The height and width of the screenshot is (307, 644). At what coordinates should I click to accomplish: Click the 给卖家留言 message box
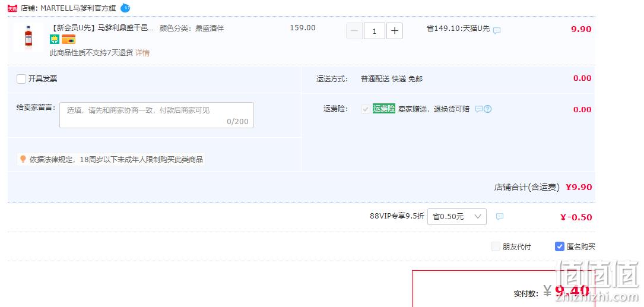[157, 115]
